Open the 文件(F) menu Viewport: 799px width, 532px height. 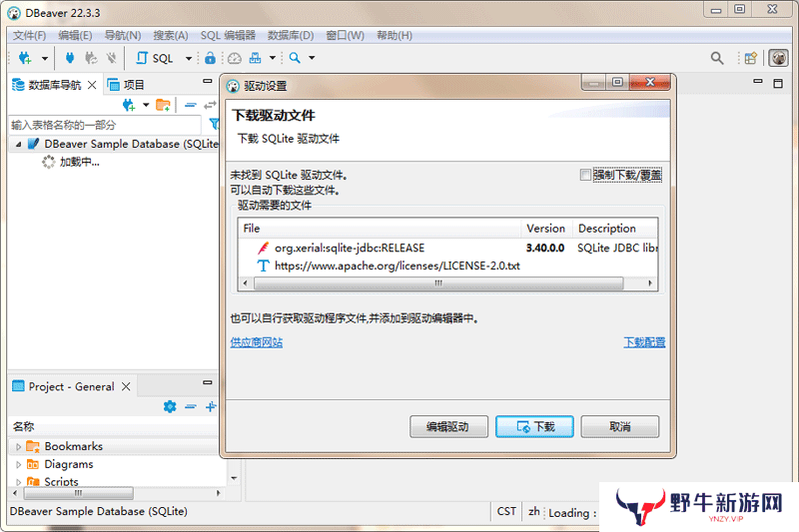coord(30,36)
